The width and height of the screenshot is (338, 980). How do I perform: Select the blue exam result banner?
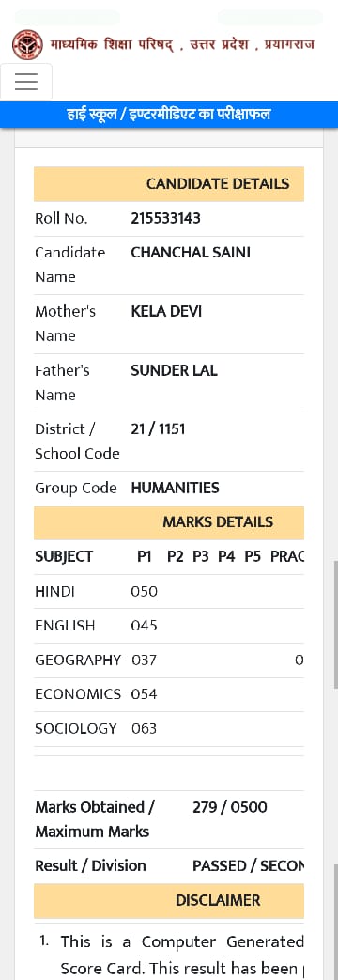169,115
